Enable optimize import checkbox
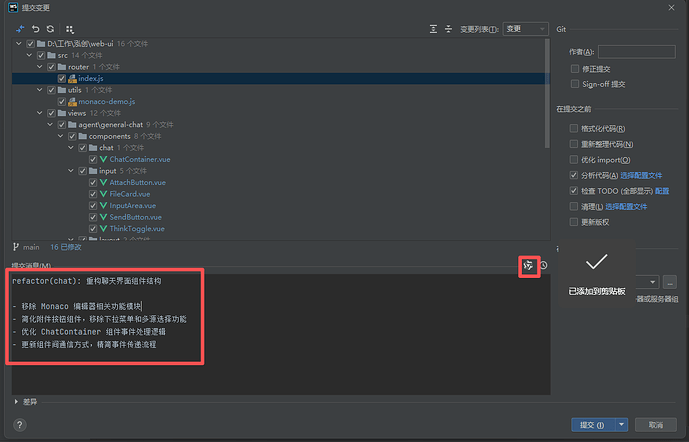Screen dimensions: 689x442 coord(573,159)
